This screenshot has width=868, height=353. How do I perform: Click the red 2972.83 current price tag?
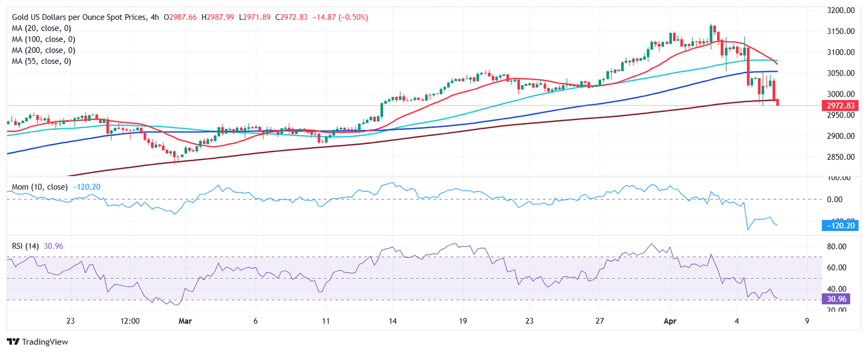pyautogui.click(x=841, y=106)
